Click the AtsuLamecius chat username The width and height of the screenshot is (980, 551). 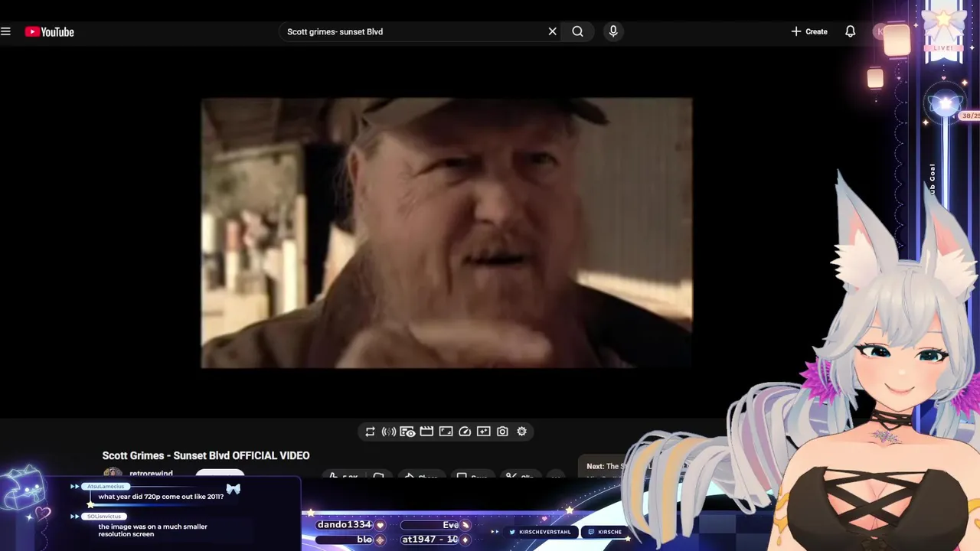point(106,487)
